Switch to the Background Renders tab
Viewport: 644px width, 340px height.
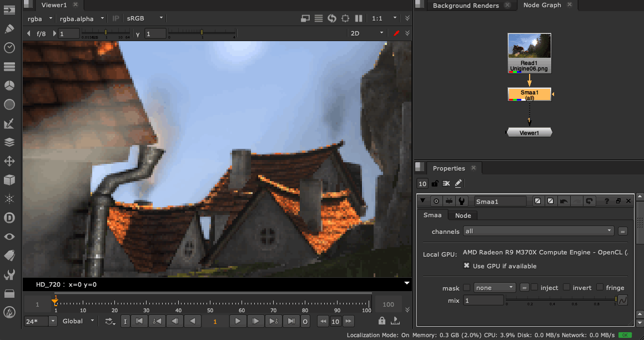point(465,6)
